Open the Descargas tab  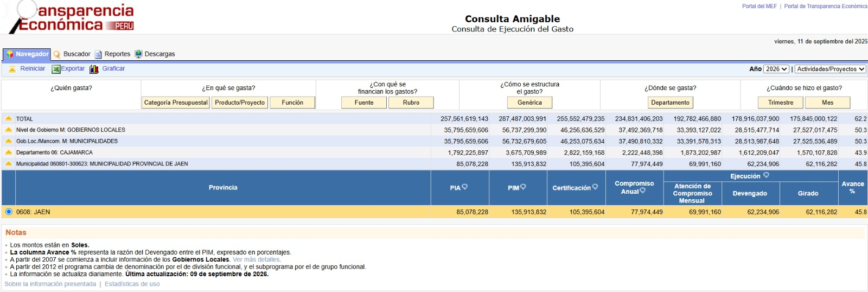pyautogui.click(x=159, y=54)
